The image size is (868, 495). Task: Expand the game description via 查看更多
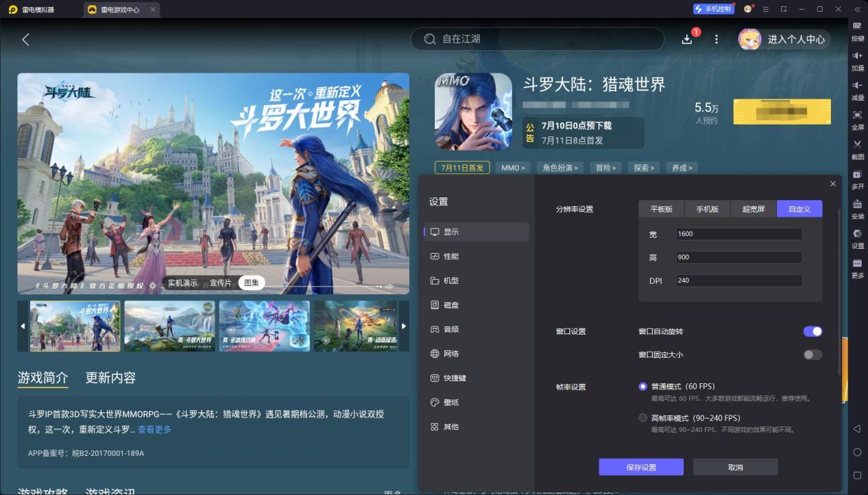154,429
